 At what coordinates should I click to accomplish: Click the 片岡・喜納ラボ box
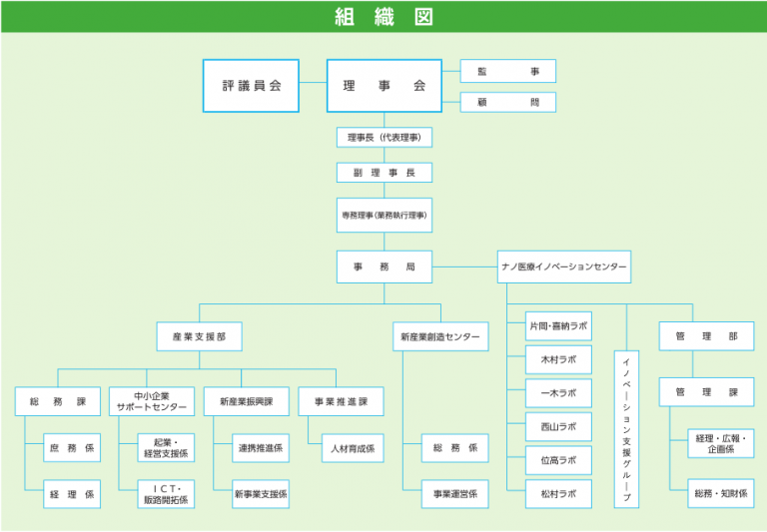(x=558, y=326)
